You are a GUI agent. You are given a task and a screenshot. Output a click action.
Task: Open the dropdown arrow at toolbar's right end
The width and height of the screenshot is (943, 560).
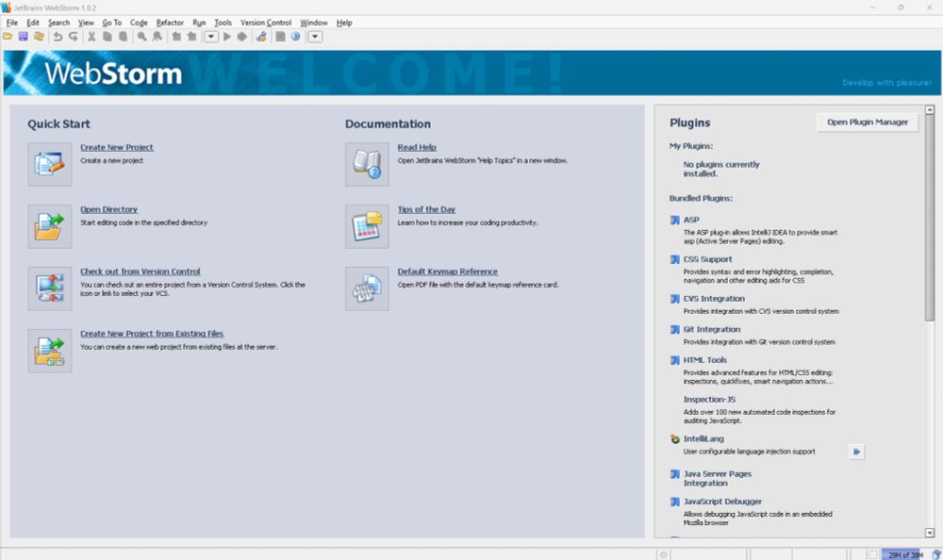pos(315,37)
